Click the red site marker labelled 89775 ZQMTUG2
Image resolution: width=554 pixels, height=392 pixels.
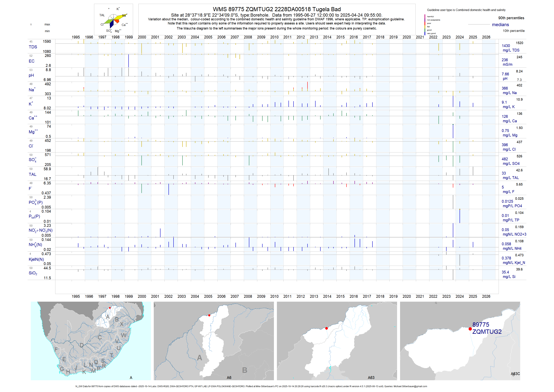click(470, 329)
